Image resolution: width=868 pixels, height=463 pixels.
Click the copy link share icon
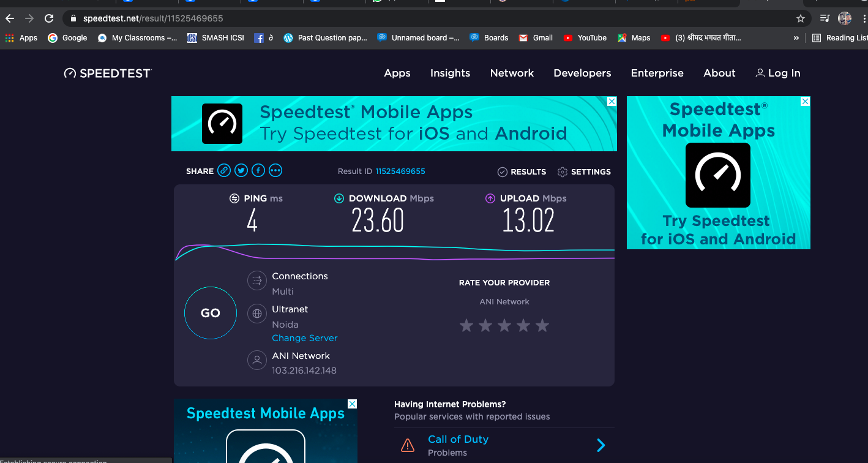click(225, 171)
